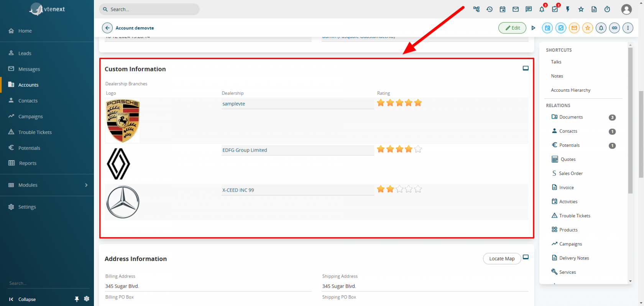Image resolution: width=644 pixels, height=306 pixels.
Task: Open the tasks checklist icon with badge 2
Action: pos(555,9)
